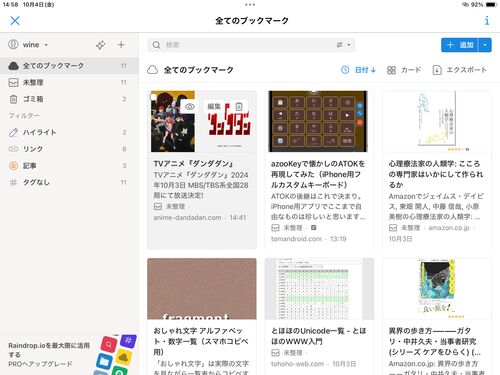The height and width of the screenshot is (375, 500).
Task: Click the ゴミ箱 trash can icon
Action: pyautogui.click(x=13, y=99)
